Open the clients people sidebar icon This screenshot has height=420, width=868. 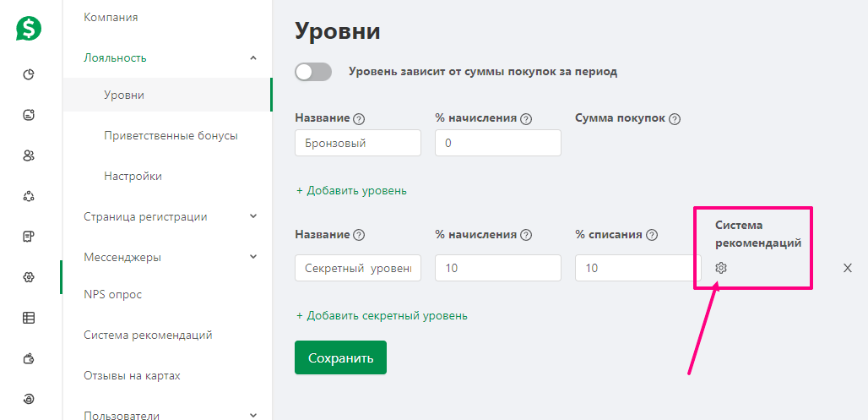point(29,155)
